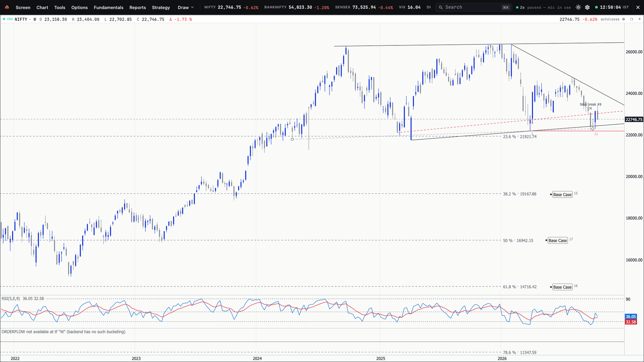Click the Base Case label at 38.2% level
Viewport: 644px width, 362px height.
pos(562,195)
